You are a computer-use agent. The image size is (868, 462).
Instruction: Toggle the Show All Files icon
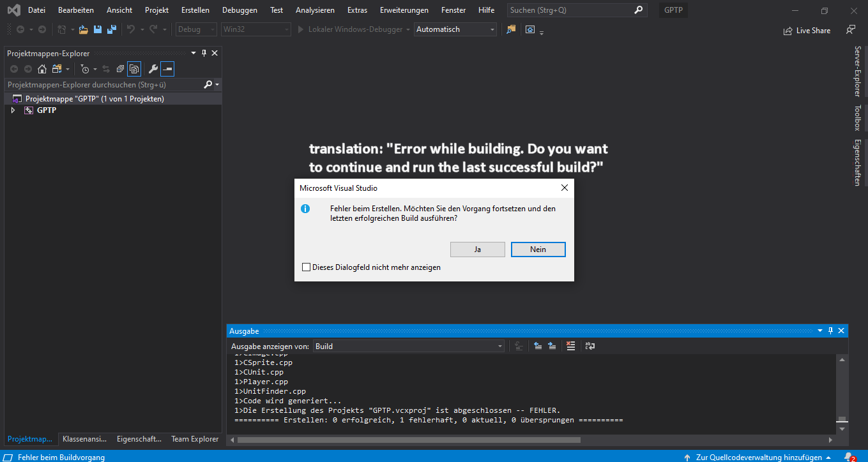pos(134,69)
